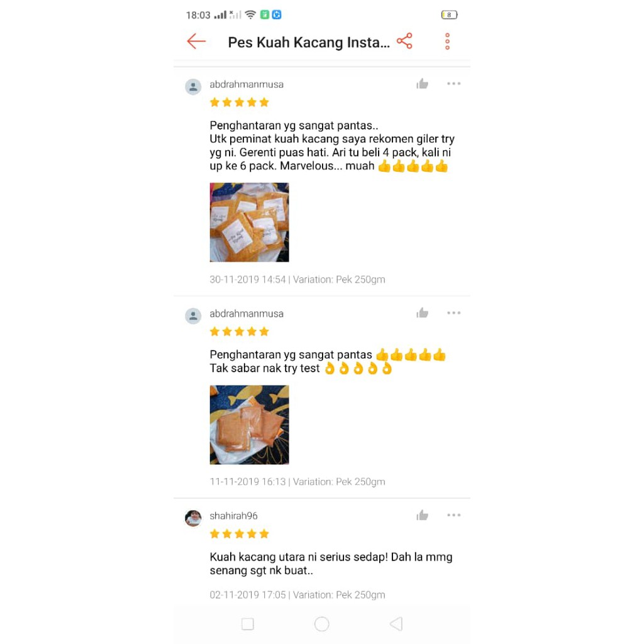This screenshot has height=644, width=644.
Task: Open more options on first review
Action: pyautogui.click(x=454, y=84)
